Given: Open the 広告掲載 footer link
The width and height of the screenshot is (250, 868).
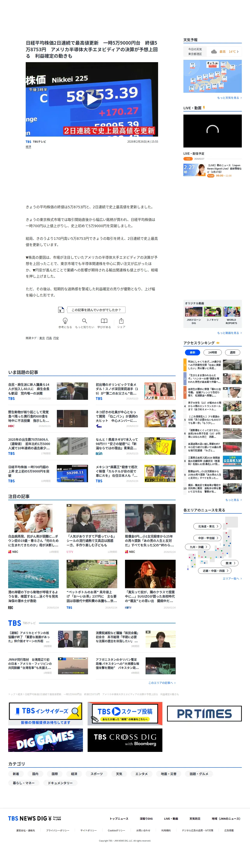Looking at the screenshot, I should point(229,830).
